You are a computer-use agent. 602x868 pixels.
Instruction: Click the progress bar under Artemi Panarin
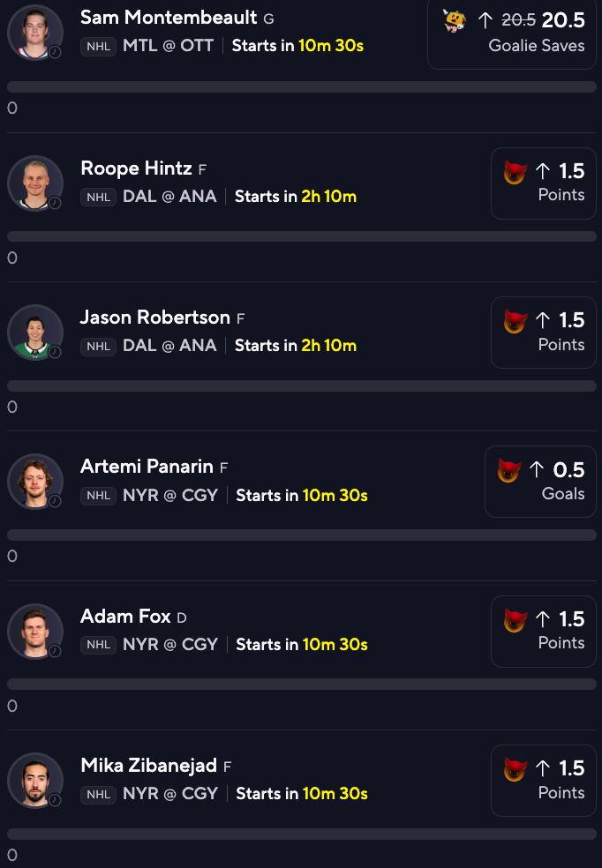(x=301, y=535)
